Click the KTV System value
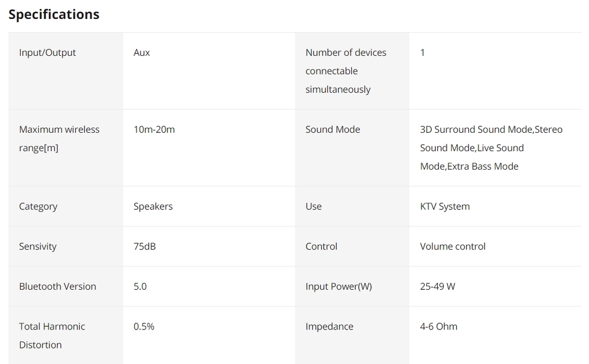The height and width of the screenshot is (364, 589). [x=445, y=206]
